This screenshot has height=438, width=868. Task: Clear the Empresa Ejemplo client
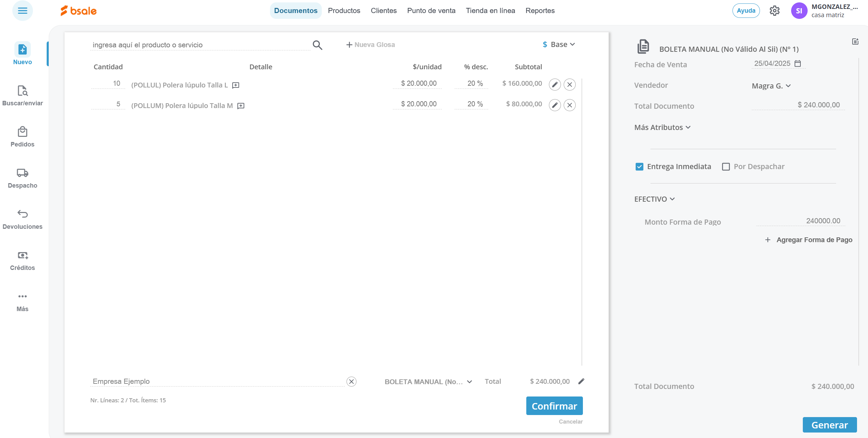tap(351, 381)
